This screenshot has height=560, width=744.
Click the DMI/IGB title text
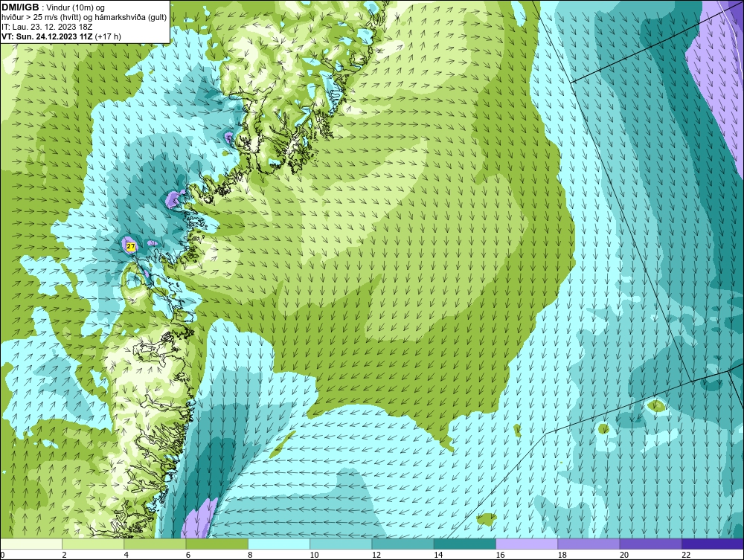click(x=20, y=7)
